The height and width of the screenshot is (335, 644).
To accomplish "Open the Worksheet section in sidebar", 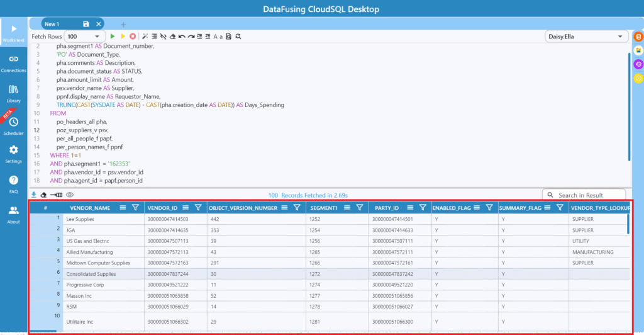I will click(14, 33).
